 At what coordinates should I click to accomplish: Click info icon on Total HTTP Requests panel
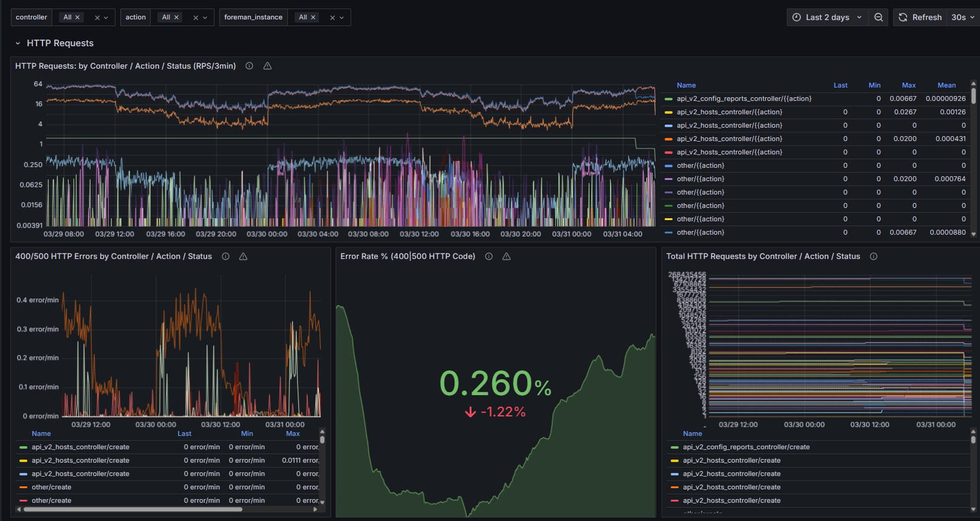pyautogui.click(x=874, y=257)
